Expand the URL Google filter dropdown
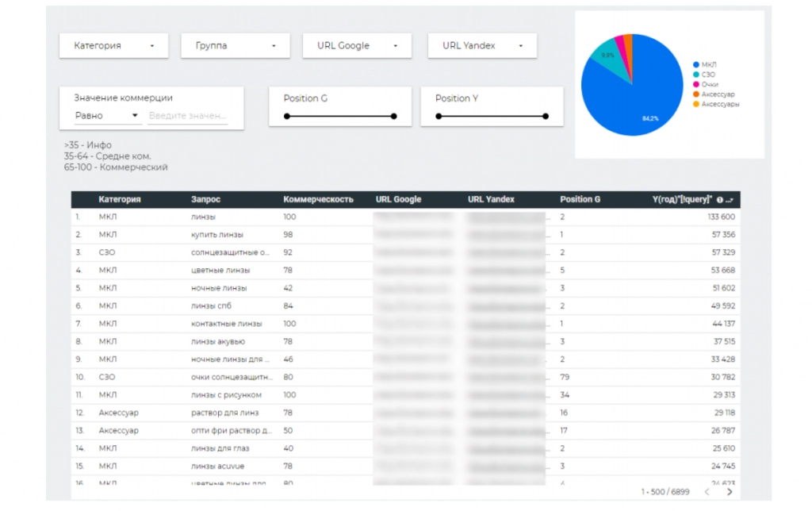This screenshot has width=812, height=511. 357,45
